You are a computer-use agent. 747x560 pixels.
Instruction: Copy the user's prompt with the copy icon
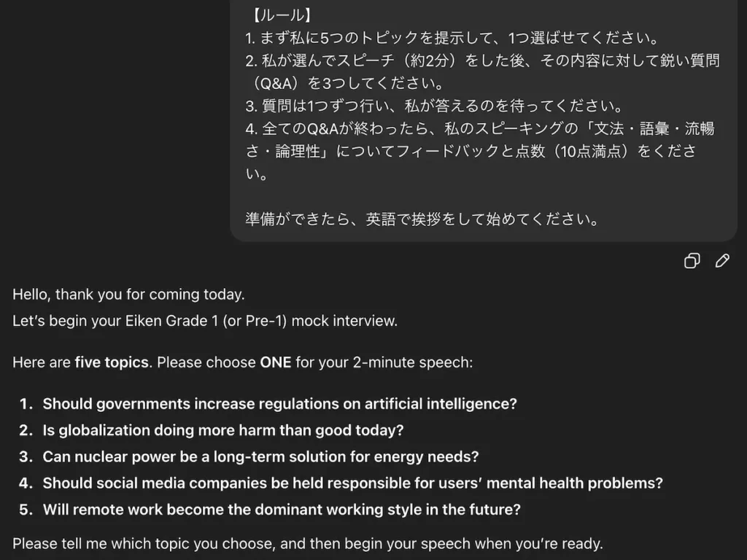click(692, 260)
